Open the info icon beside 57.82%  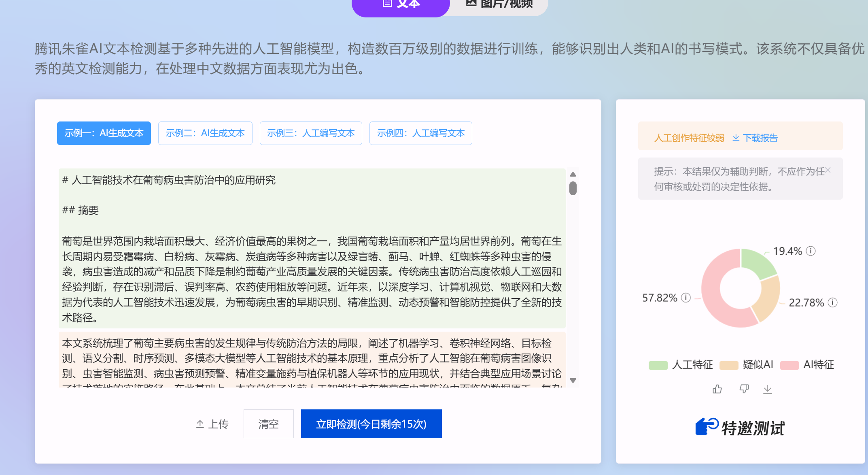(x=685, y=298)
